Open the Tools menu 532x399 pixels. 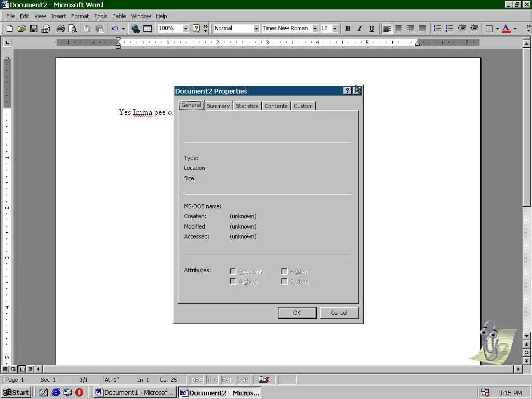pyautogui.click(x=100, y=16)
